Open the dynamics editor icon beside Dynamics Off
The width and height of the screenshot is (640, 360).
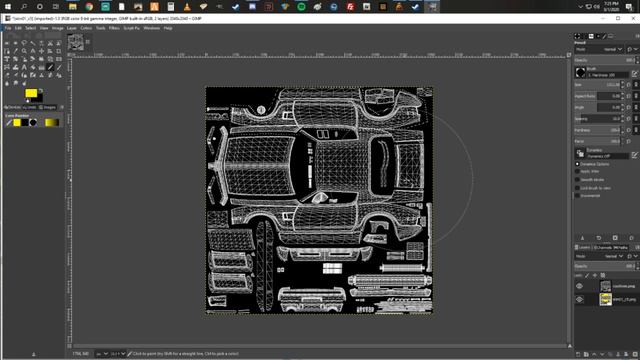(x=635, y=155)
